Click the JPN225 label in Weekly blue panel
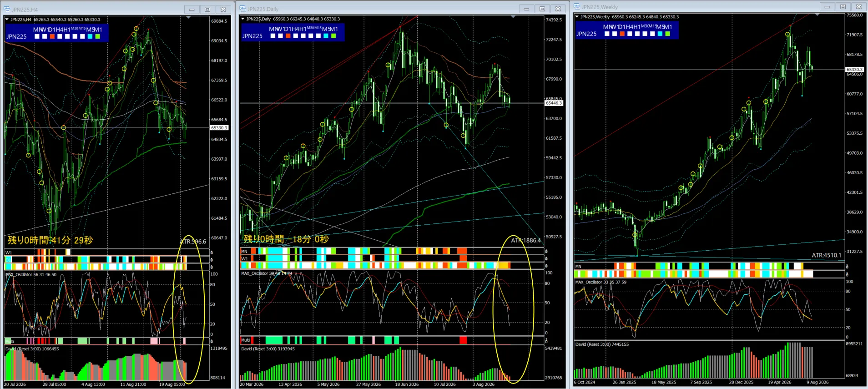 [x=587, y=34]
